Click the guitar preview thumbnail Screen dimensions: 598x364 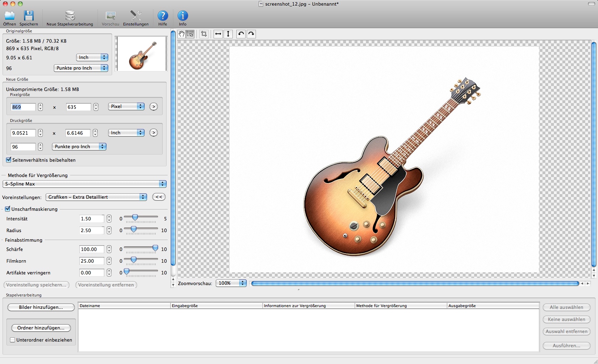point(141,54)
